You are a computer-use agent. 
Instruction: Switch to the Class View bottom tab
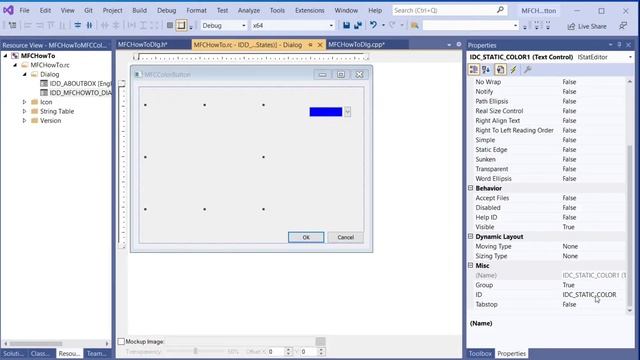tap(41, 354)
